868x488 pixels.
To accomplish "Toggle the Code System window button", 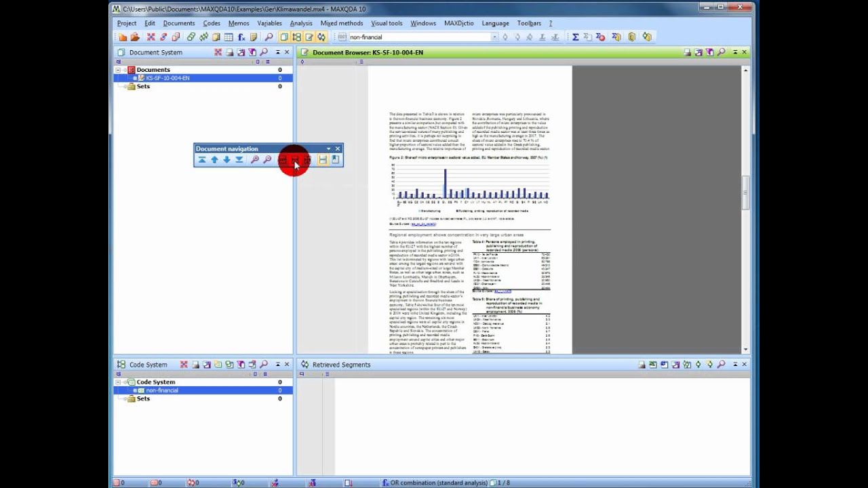I will (296, 37).
